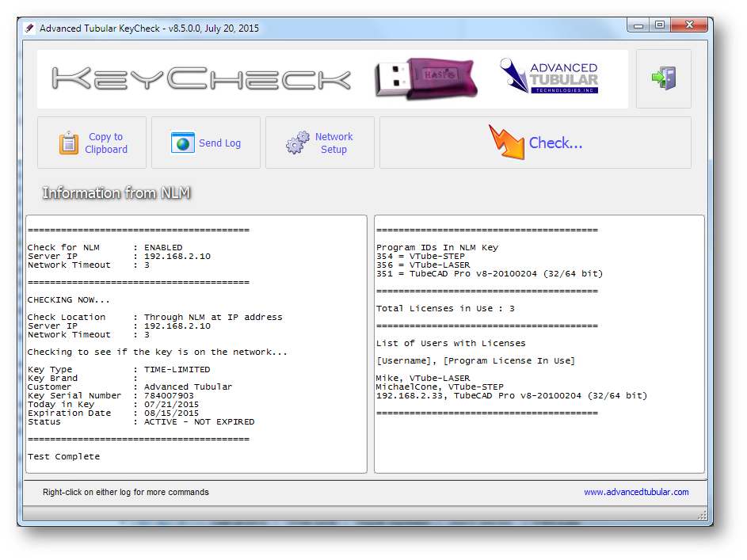
Task: Click 'Key Brand' line in left log
Action: [x=83, y=378]
